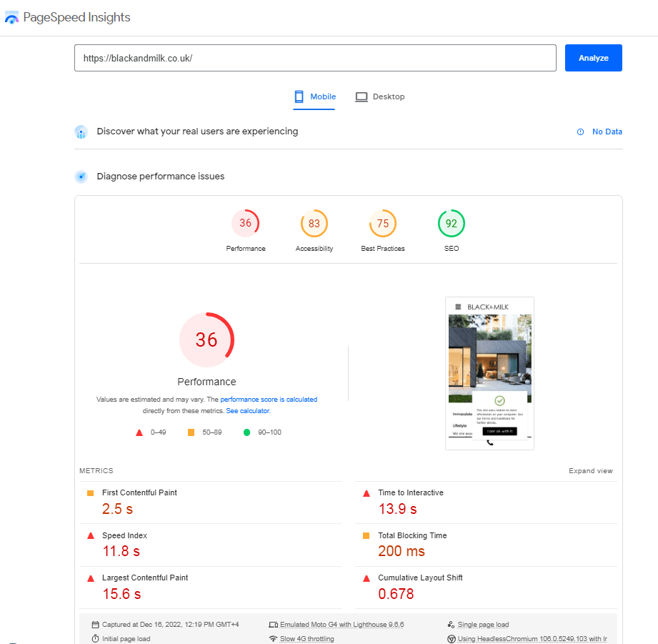Click the 13.9 s metric value
This screenshot has width=658, height=644.
tap(397, 509)
